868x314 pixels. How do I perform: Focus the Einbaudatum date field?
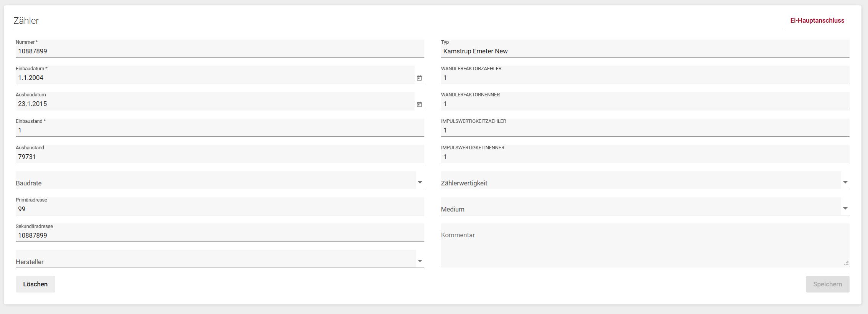pos(215,78)
